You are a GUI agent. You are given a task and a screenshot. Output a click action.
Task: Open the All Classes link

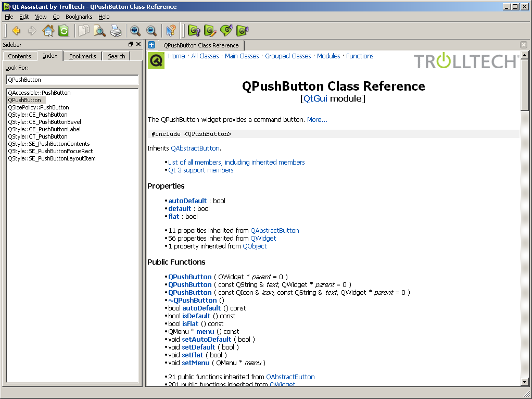point(205,56)
